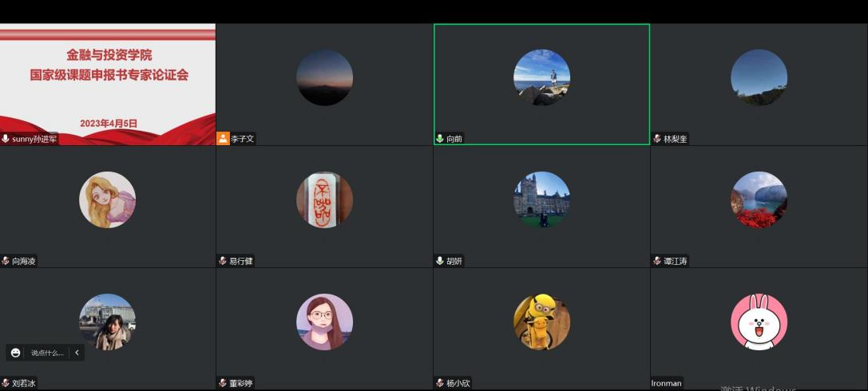Click the 李子文 participant name label
The height and width of the screenshot is (391, 868).
pyautogui.click(x=242, y=139)
